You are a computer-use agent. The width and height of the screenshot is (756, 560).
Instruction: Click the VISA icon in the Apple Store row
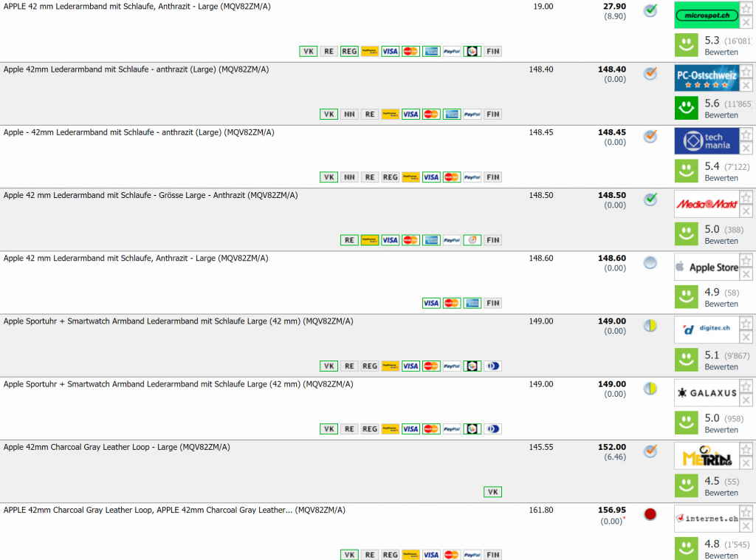tap(431, 303)
